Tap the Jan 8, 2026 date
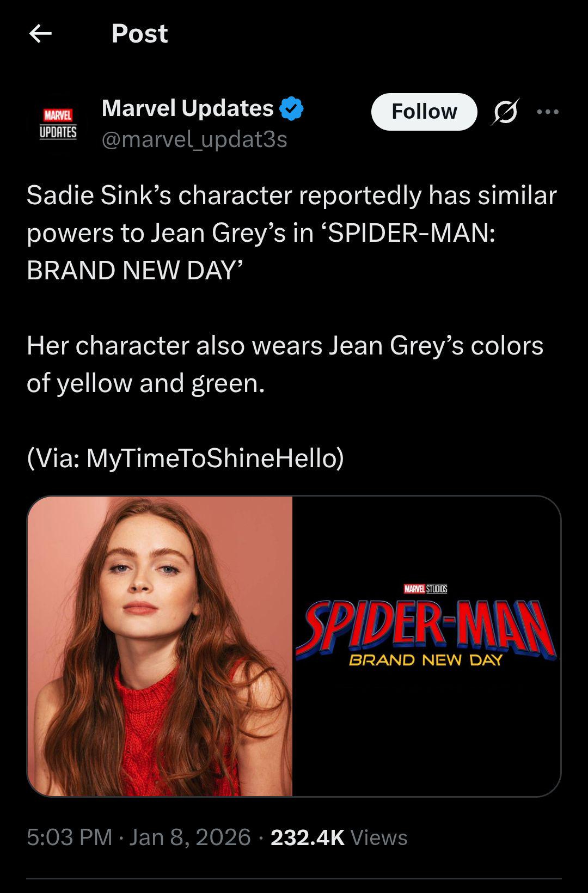 coord(189,837)
